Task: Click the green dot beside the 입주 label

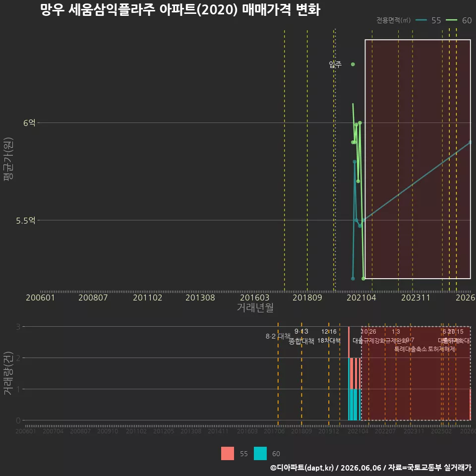Action: coord(353,64)
